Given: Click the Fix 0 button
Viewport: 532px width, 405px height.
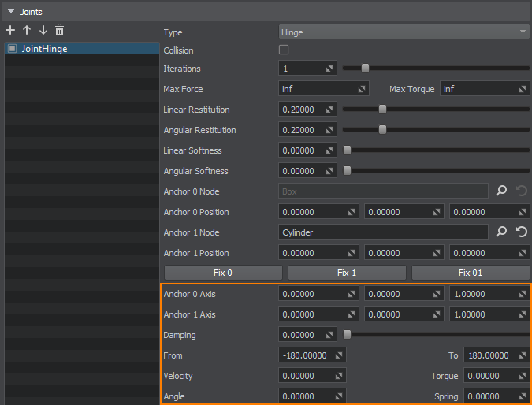Looking at the screenshot, I should [223, 273].
